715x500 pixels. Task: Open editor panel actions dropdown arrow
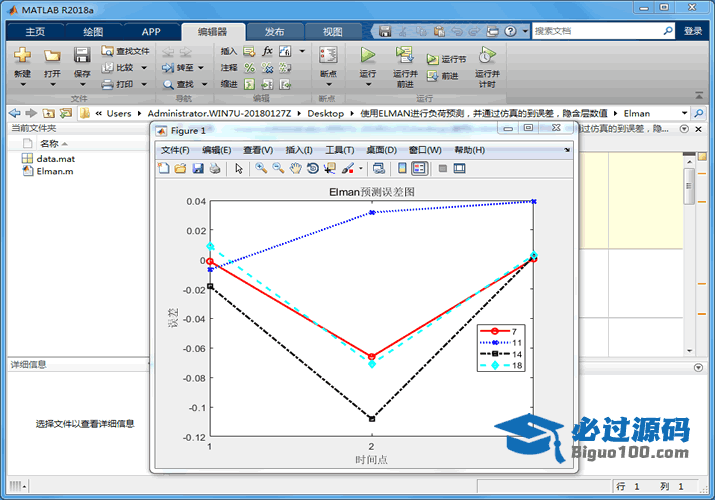point(684,129)
